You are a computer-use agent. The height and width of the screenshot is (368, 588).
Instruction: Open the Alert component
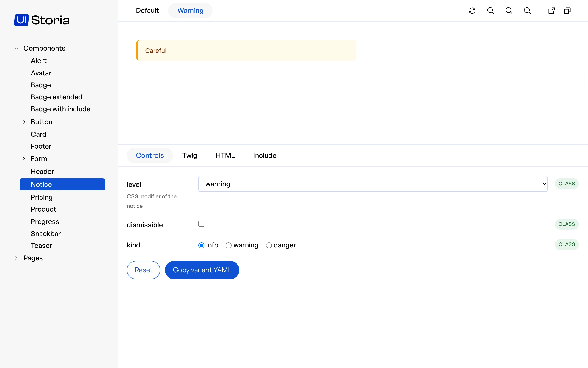pos(39,60)
